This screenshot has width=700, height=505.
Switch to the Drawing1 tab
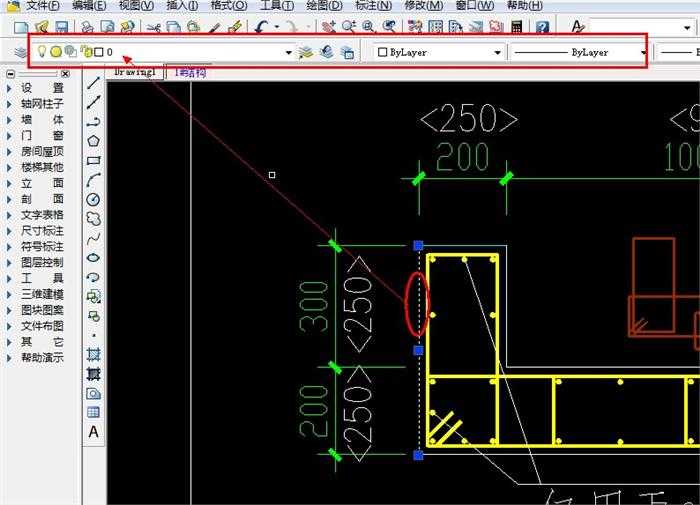pos(134,72)
